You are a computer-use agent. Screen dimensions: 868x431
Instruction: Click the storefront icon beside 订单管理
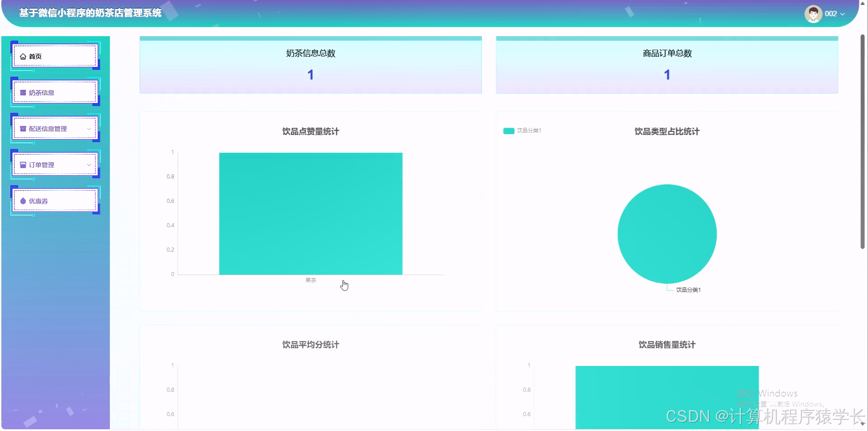pos(23,164)
